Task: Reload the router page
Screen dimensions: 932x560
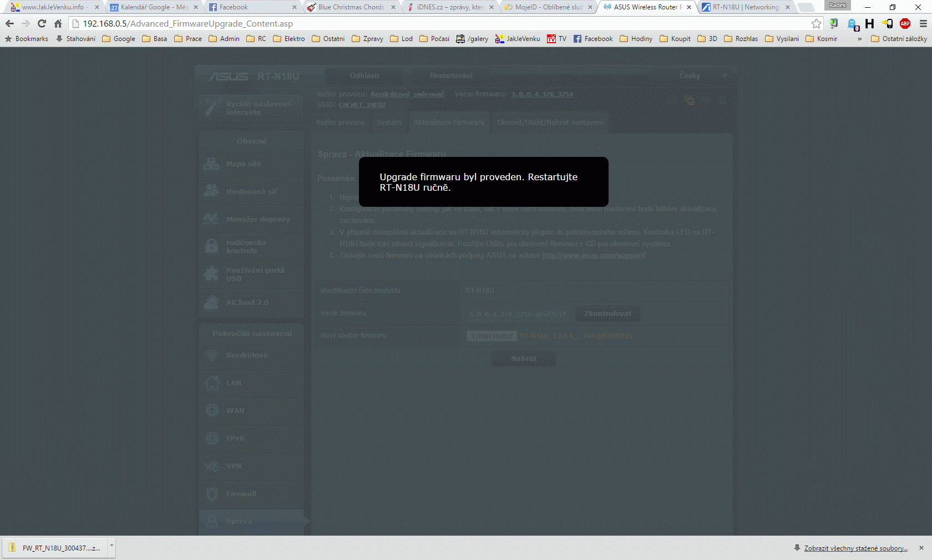Action: pos(42,23)
